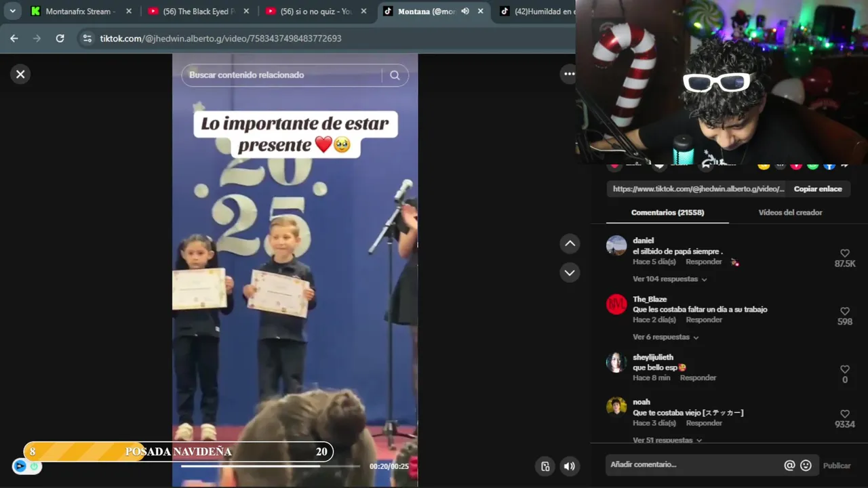Switch to si o no quiz tab

(317, 12)
